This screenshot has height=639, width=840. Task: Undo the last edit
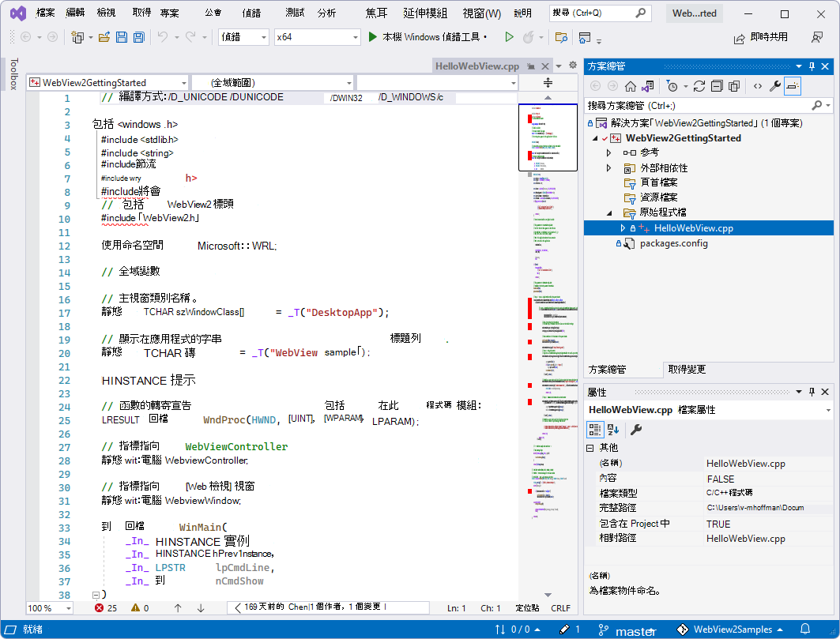click(162, 37)
